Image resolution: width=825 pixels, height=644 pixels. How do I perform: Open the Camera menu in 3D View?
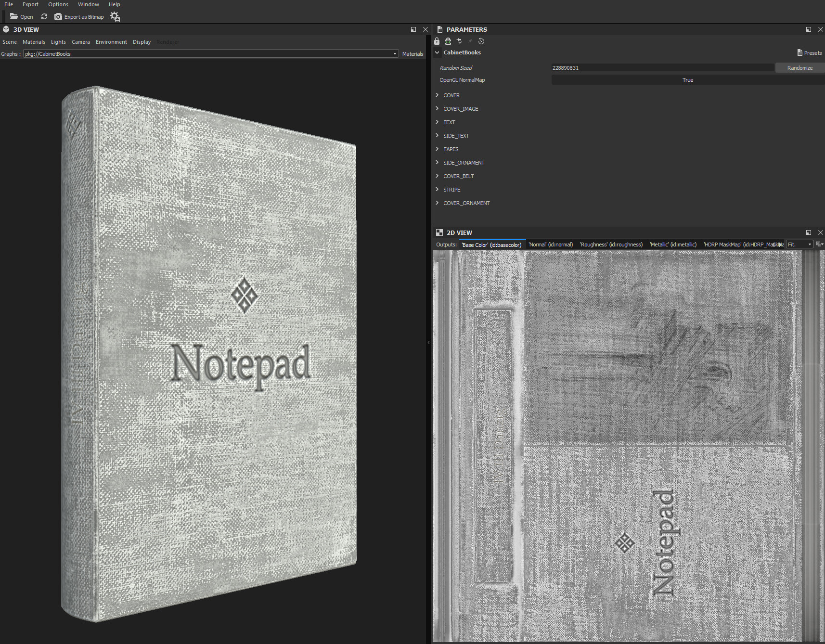[x=81, y=42]
